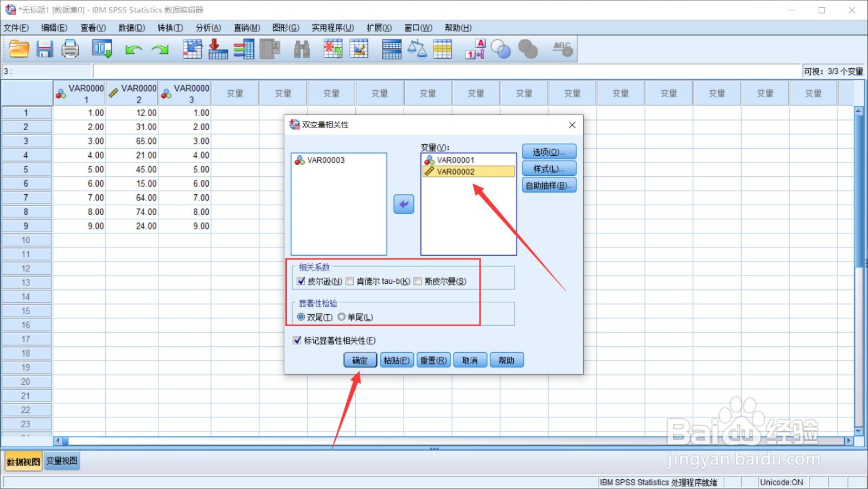Switch to the 数据视图 tab
Viewport: 868px width, 489px height.
(x=23, y=462)
